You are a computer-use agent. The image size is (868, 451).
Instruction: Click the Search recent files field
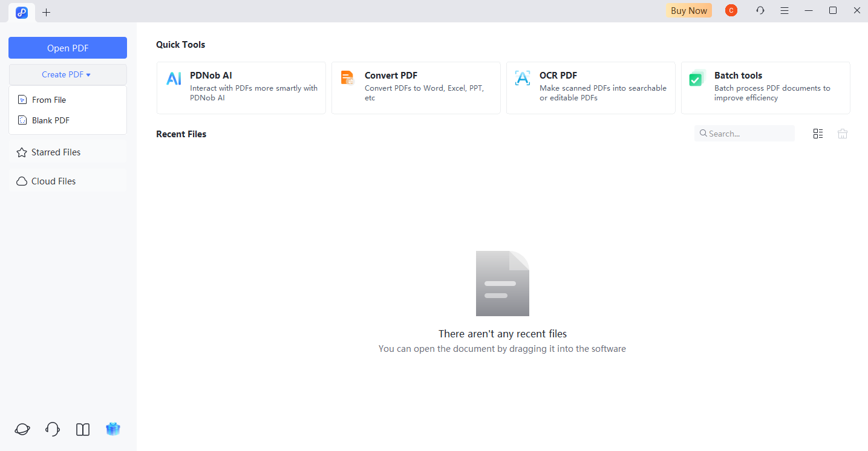(744, 133)
